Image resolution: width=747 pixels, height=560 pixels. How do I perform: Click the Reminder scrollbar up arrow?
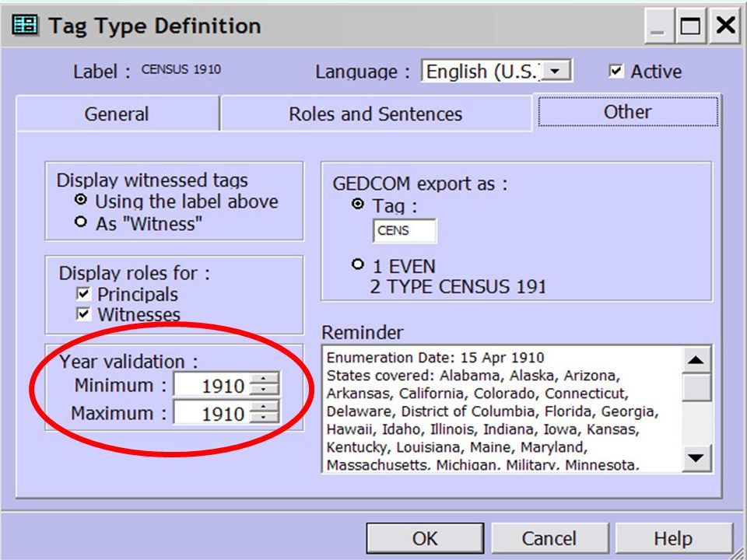[x=696, y=360]
